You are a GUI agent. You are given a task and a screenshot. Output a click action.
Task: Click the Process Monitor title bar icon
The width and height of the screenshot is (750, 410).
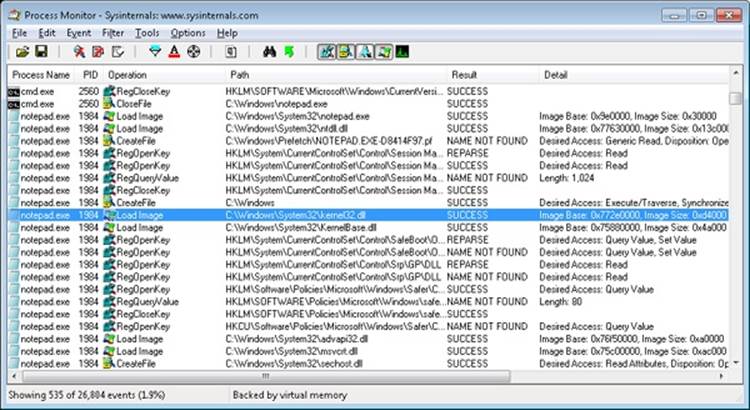pyautogui.click(x=15, y=15)
